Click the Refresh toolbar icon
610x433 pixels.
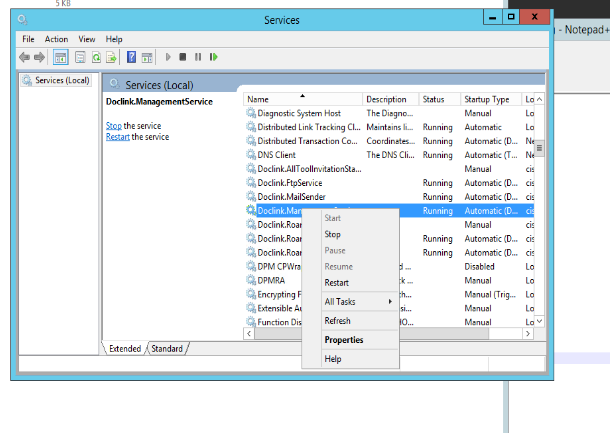point(97,57)
